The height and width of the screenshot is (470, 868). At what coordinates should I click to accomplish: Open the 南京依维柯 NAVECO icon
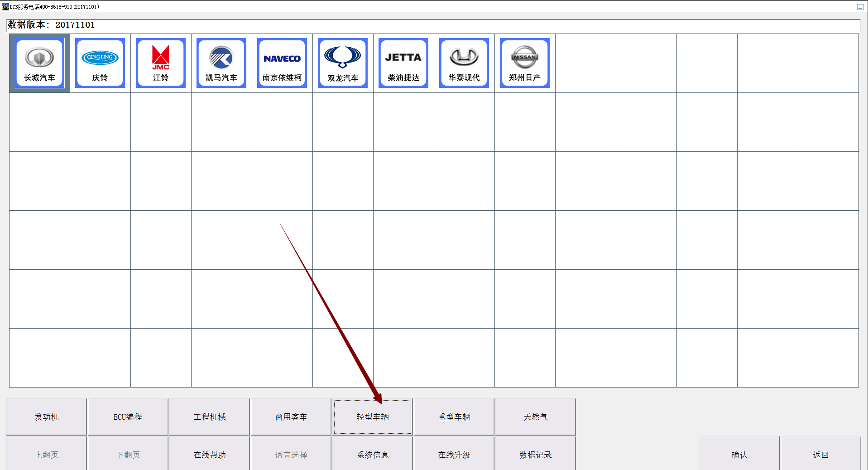(x=282, y=63)
